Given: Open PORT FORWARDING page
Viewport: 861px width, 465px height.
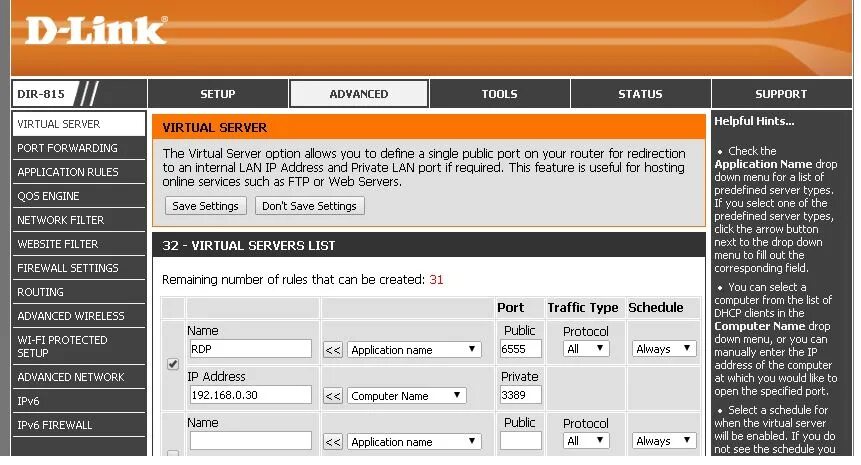Looking at the screenshot, I should coord(79,148).
